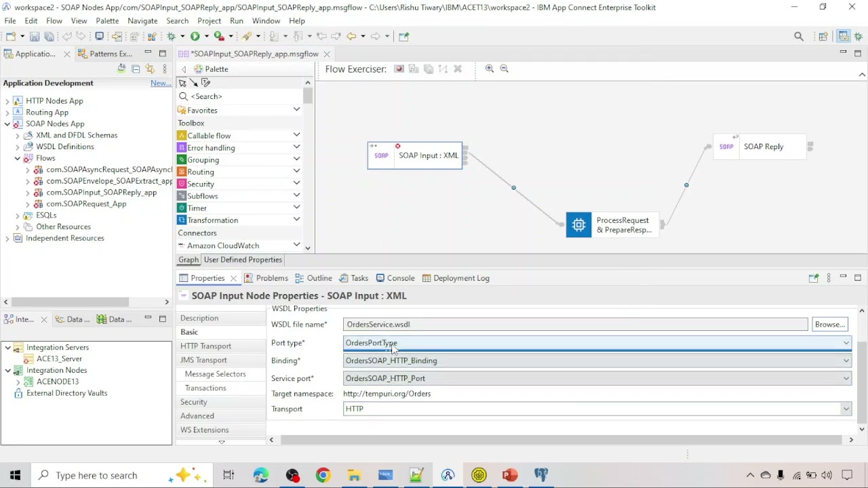Open File Explorer from taskbar
Image resolution: width=868 pixels, height=488 pixels.
[x=354, y=475]
